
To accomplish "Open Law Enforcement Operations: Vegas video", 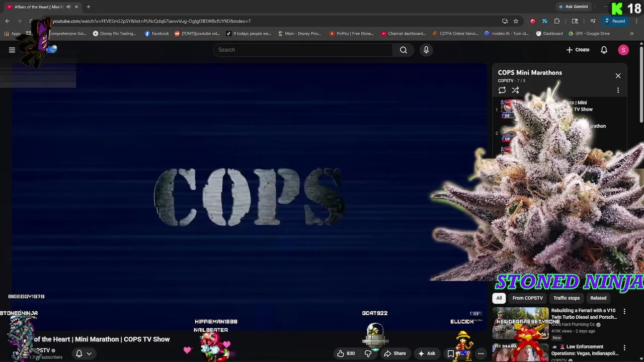I will [x=584, y=350].
